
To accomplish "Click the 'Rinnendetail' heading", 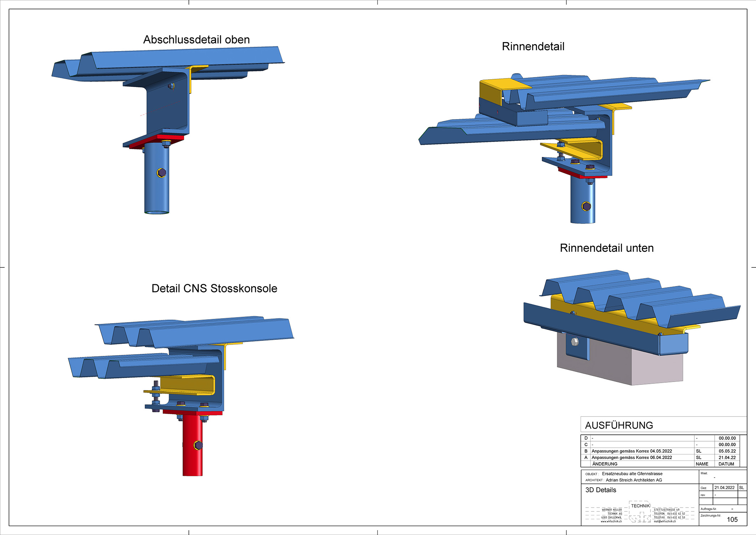I will pyautogui.click(x=533, y=46).
